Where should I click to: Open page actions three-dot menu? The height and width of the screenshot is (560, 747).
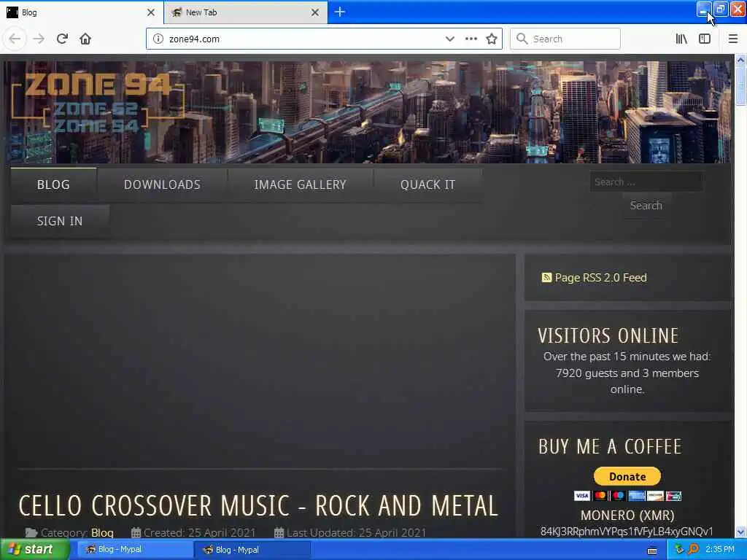tap(471, 39)
